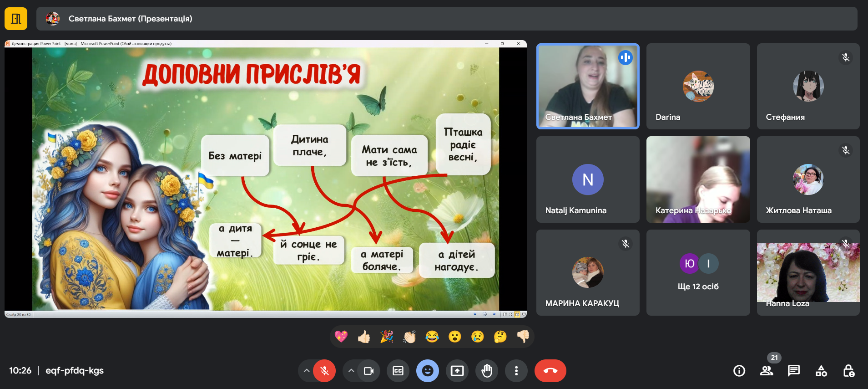The image size is (868, 389).
Task: Show the participants list
Action: [767, 371]
